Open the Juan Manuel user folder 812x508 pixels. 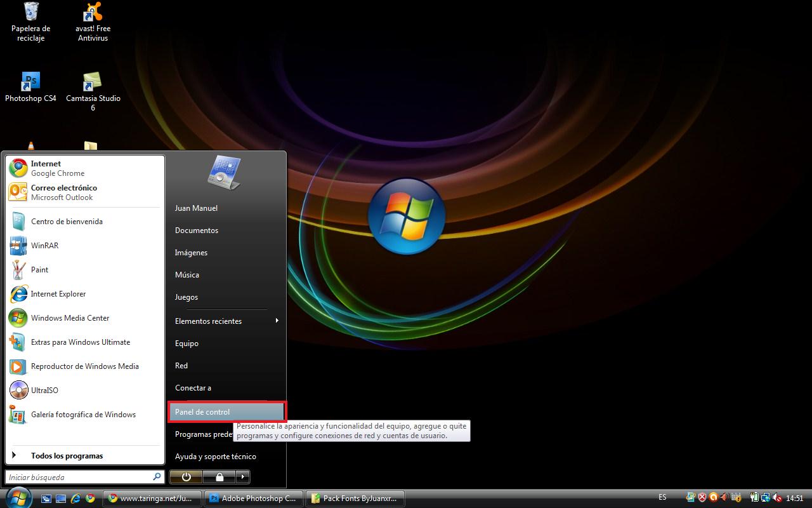226,208
